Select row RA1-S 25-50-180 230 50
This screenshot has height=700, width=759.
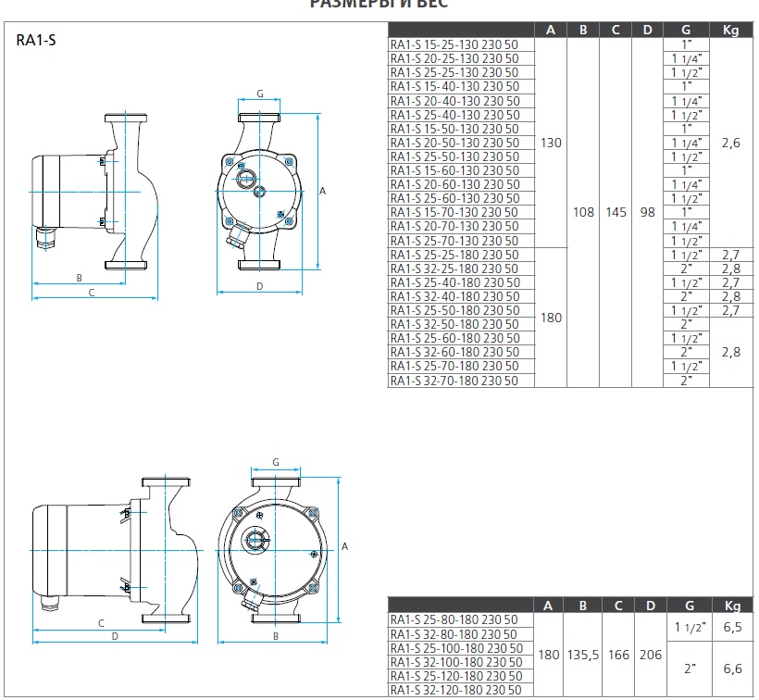[x=461, y=311]
